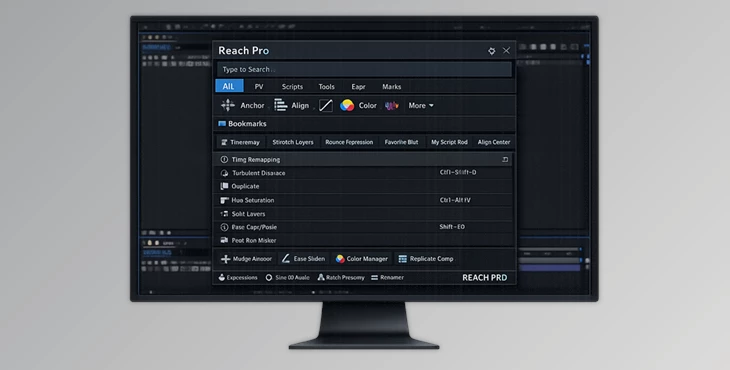The image size is (730, 370).
Task: Open Reach Pro settings gear
Action: click(x=491, y=51)
